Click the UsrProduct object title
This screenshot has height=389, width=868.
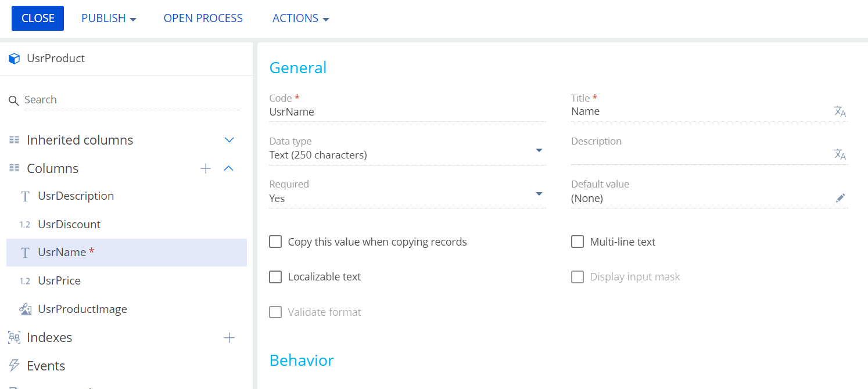pos(56,58)
